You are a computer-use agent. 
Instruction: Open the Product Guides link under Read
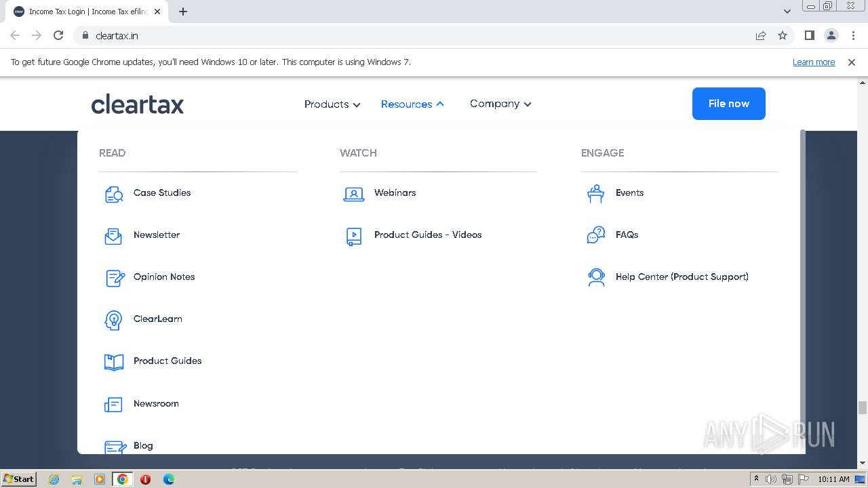pos(167,361)
